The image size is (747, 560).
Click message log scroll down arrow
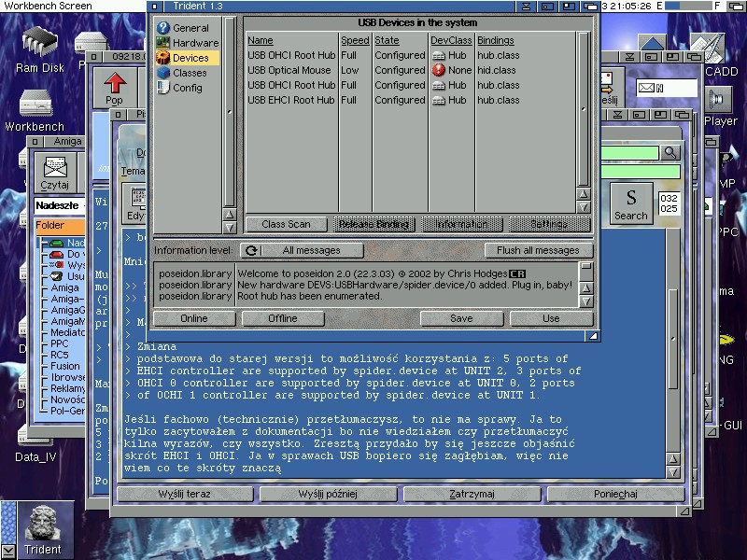(586, 301)
